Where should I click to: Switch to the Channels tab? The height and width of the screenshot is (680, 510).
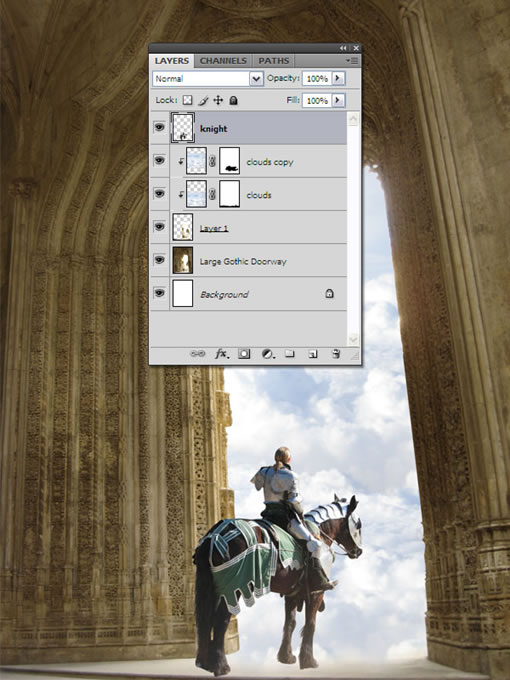[x=223, y=61]
